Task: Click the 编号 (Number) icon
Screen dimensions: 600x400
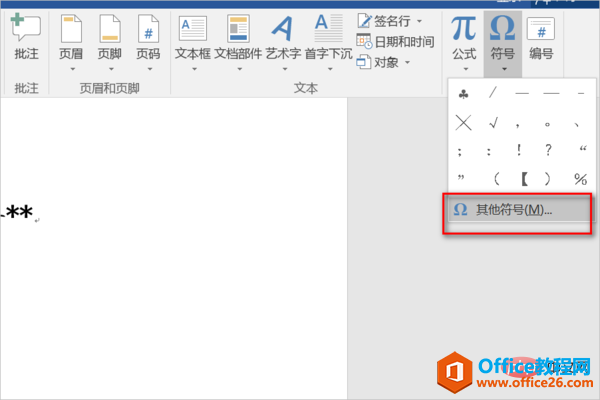Action: pos(541,38)
